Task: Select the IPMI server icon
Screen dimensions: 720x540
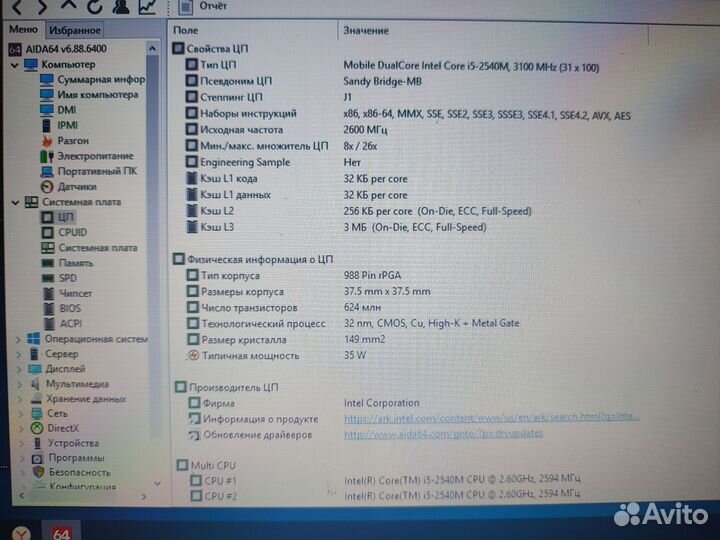Action: [x=46, y=125]
